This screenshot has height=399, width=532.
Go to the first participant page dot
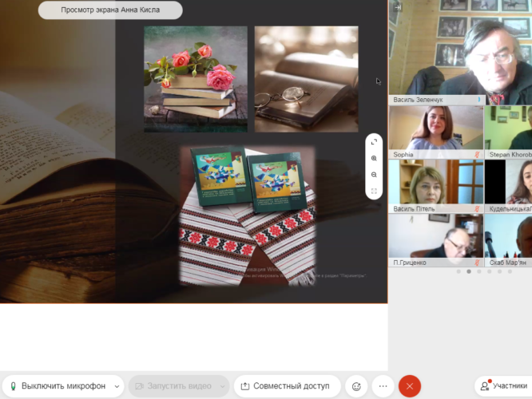click(458, 271)
